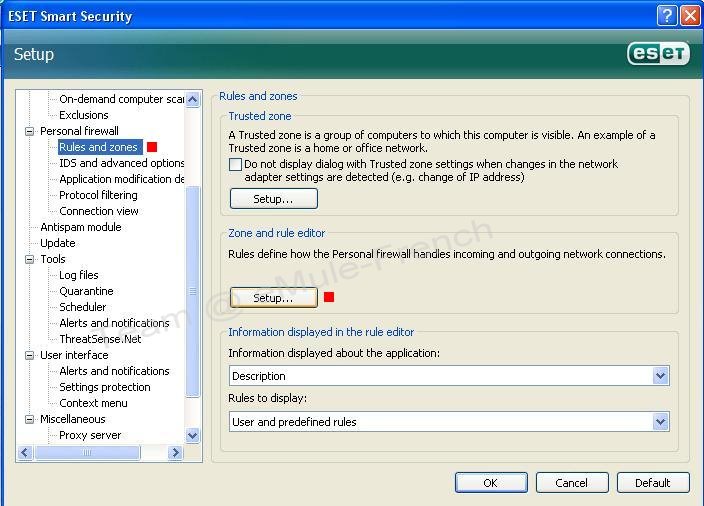The image size is (704, 506).
Task: Open Trusted zone Setup button
Action: point(274,198)
